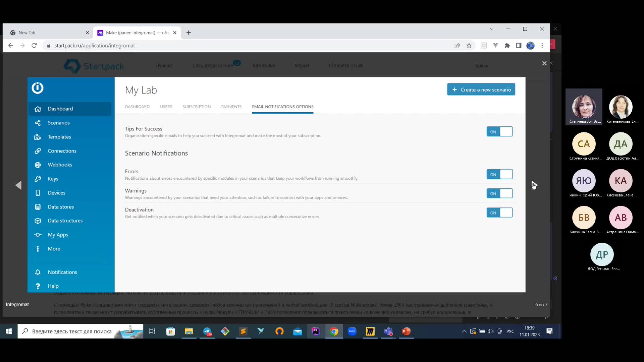The height and width of the screenshot is (362, 644).
Task: Open Sublime Text from taskbar
Action: (243, 331)
